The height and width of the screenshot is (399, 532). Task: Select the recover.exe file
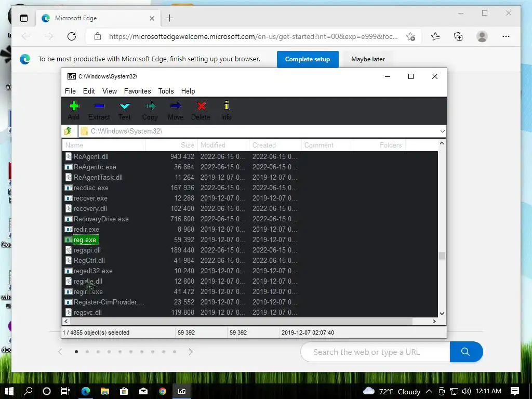90,198
